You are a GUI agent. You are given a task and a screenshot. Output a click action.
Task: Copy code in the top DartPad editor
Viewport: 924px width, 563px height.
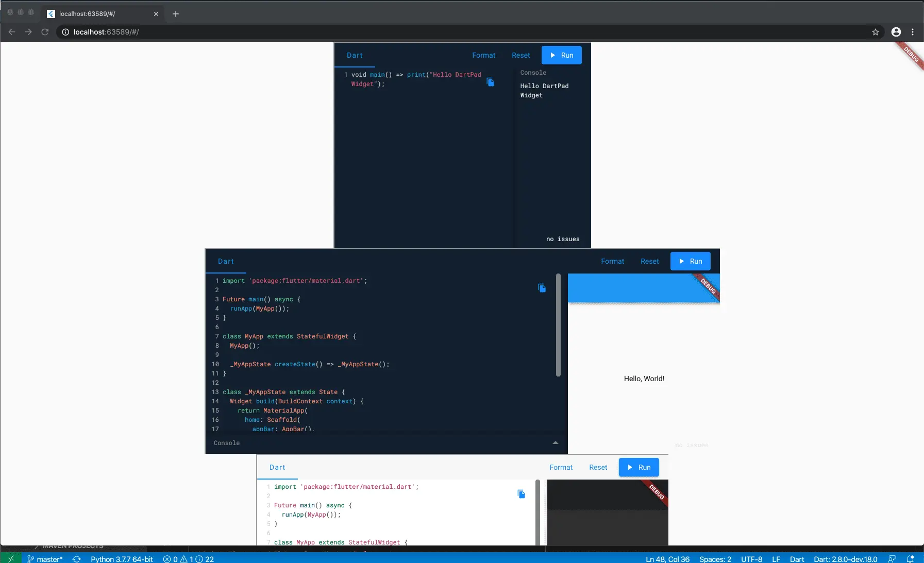(x=491, y=82)
